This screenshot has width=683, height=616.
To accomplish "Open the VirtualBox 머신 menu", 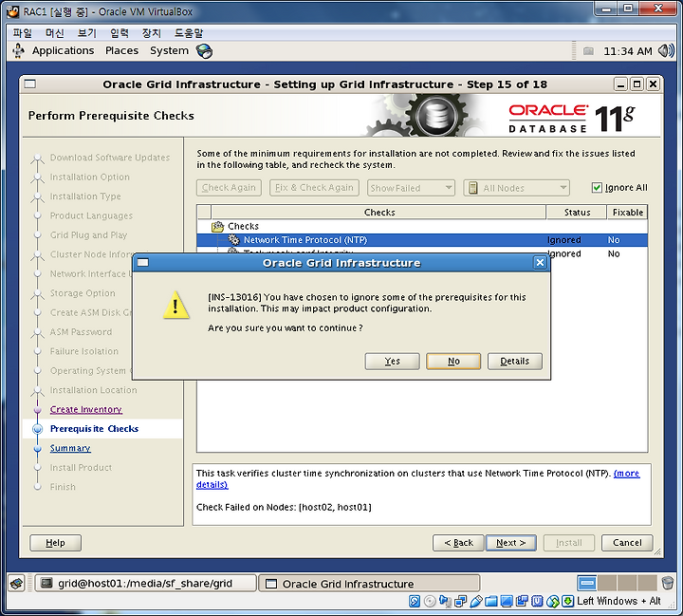I will pyautogui.click(x=54, y=32).
